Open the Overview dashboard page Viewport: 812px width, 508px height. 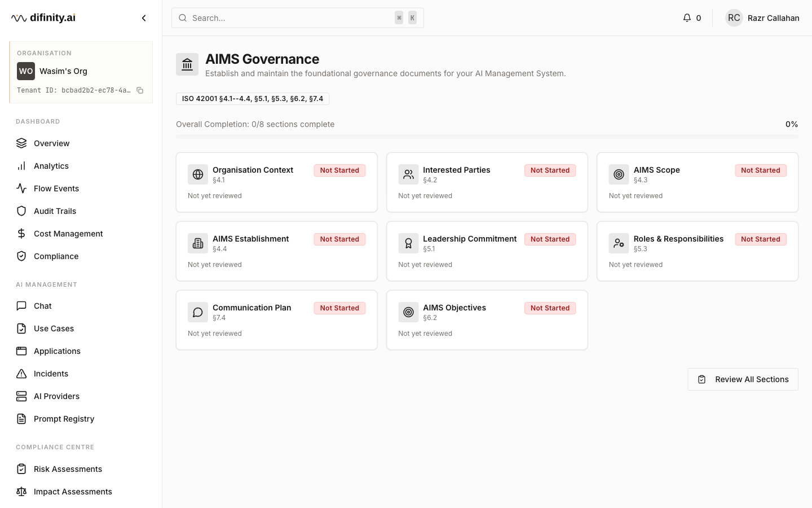pyautogui.click(x=81, y=143)
